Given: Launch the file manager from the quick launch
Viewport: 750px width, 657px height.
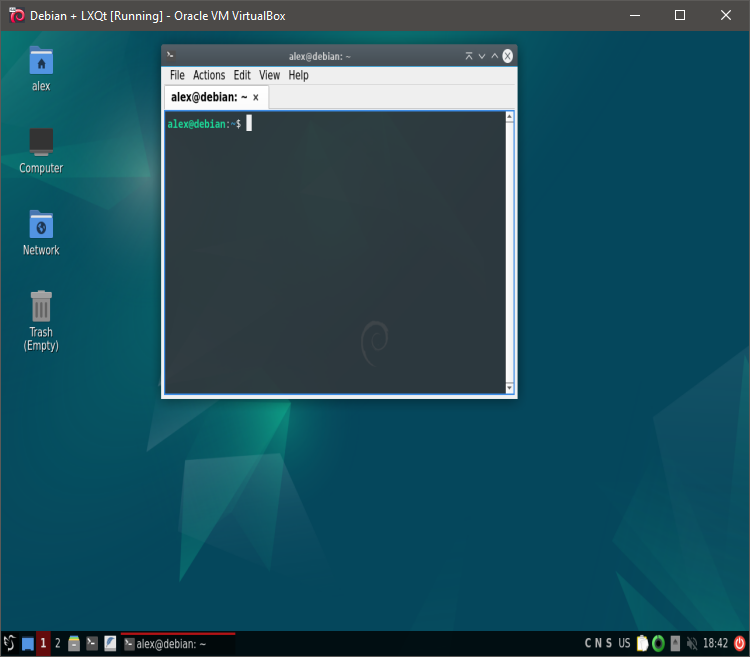Looking at the screenshot, I should (74, 643).
